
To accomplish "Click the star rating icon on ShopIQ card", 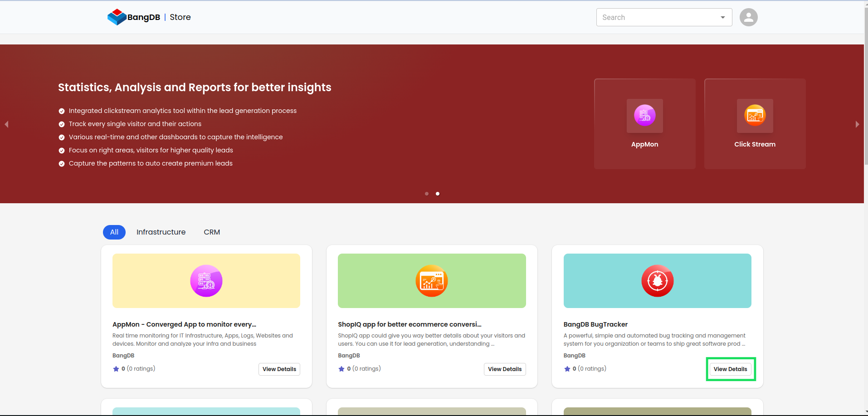I will coord(341,369).
